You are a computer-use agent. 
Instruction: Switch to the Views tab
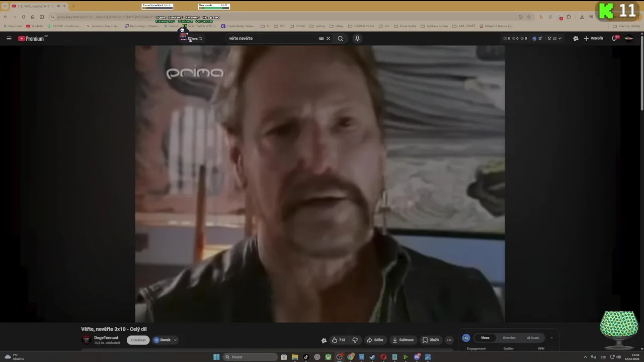485,338
